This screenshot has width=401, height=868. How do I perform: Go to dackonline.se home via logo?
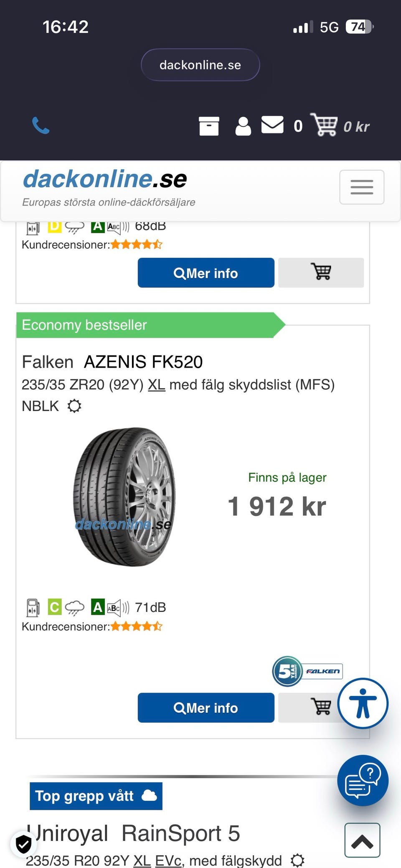point(105,180)
